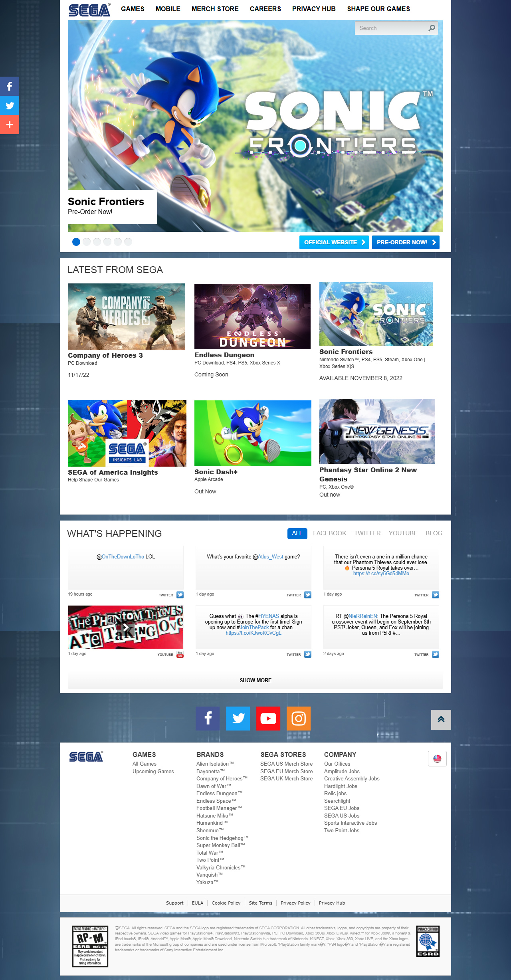Open Alien Isolation brand link

click(x=215, y=764)
